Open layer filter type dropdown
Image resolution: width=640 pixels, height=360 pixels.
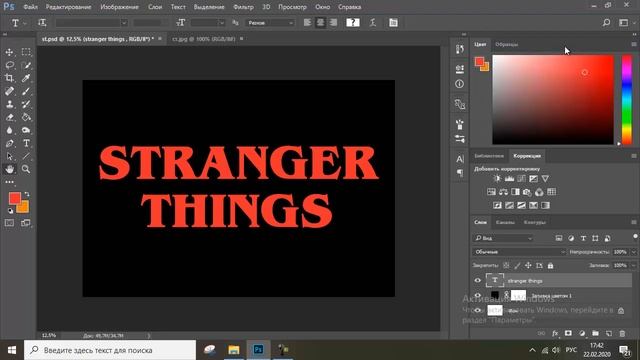coord(504,238)
